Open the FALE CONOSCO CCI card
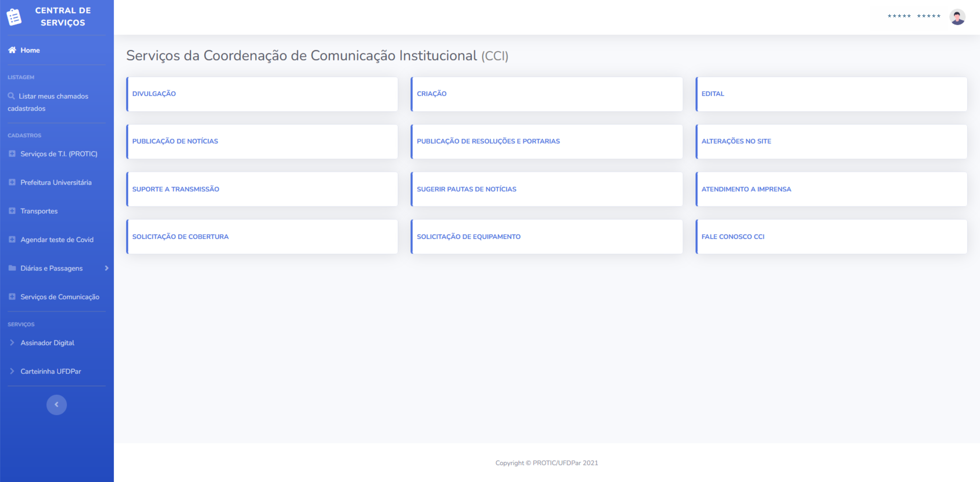Image resolution: width=980 pixels, height=482 pixels. coord(732,237)
